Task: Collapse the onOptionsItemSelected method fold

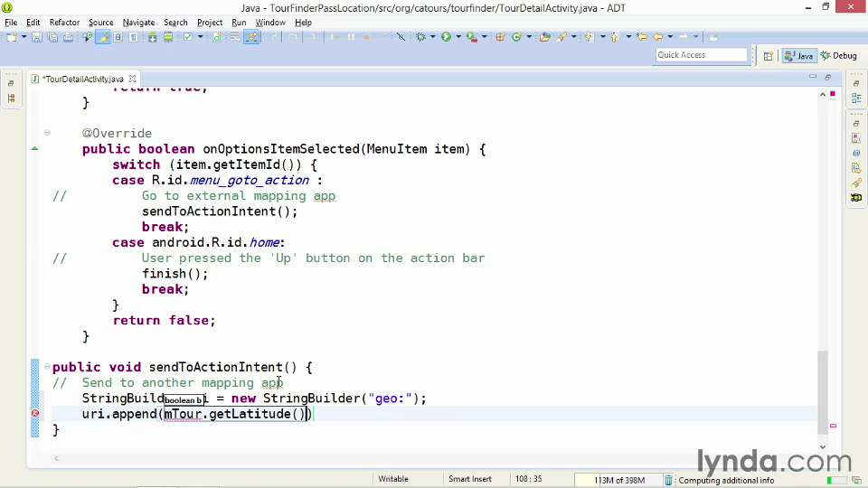Action: click(x=47, y=133)
